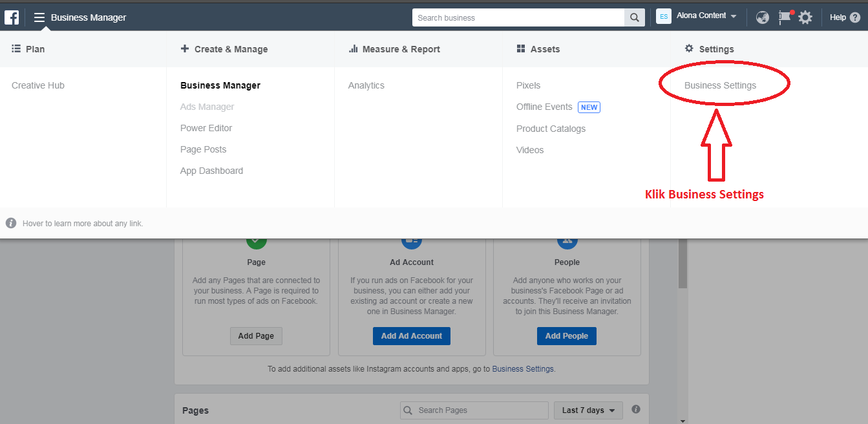Viewport: 868px width, 424px height.
Task: Open Power Editor
Action: coord(206,128)
